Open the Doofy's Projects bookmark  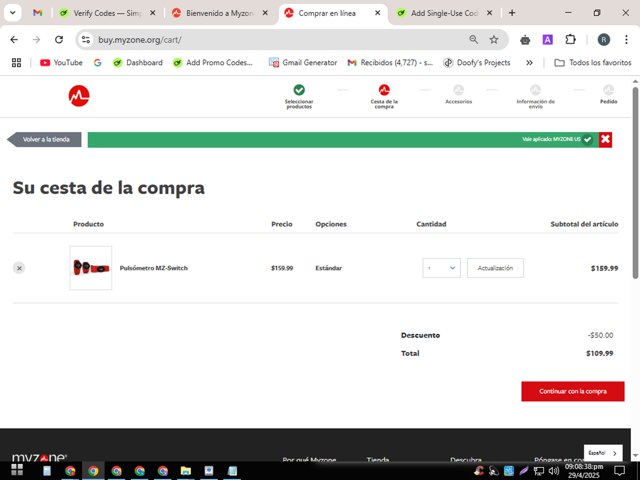[x=477, y=62]
